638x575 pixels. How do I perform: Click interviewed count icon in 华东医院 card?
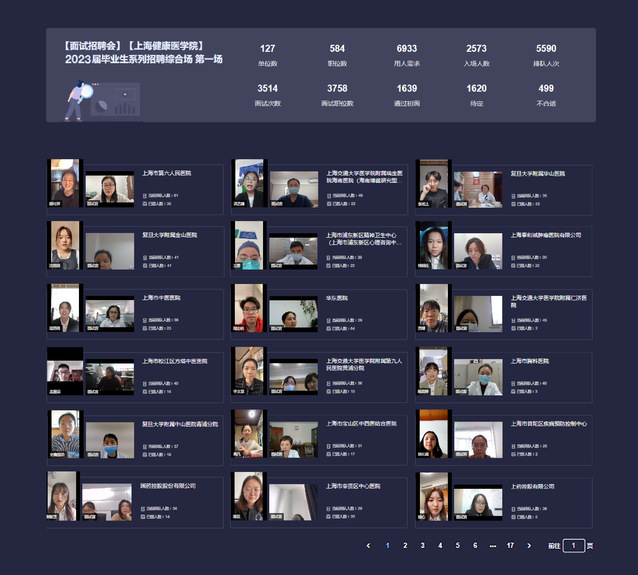coord(328,327)
